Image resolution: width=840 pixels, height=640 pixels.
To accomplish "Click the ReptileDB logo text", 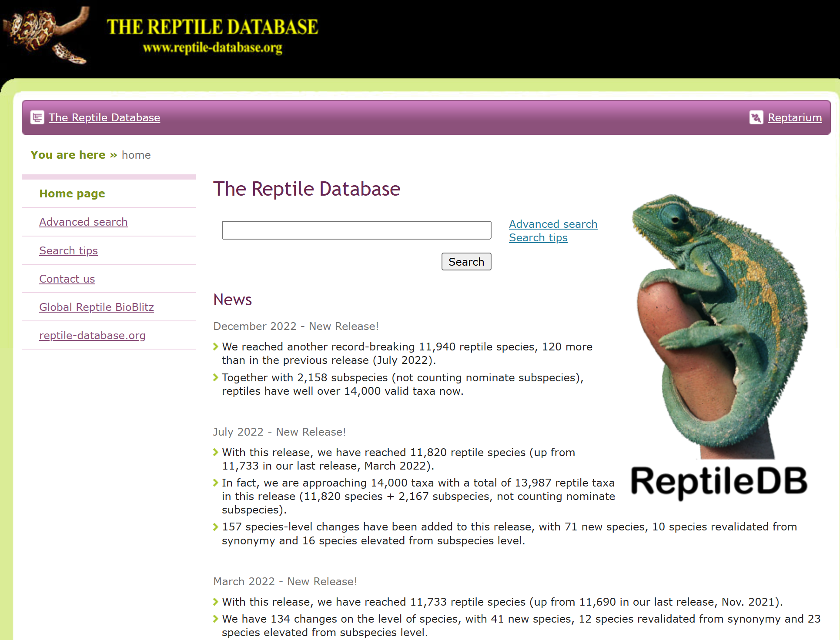I will coord(719,482).
